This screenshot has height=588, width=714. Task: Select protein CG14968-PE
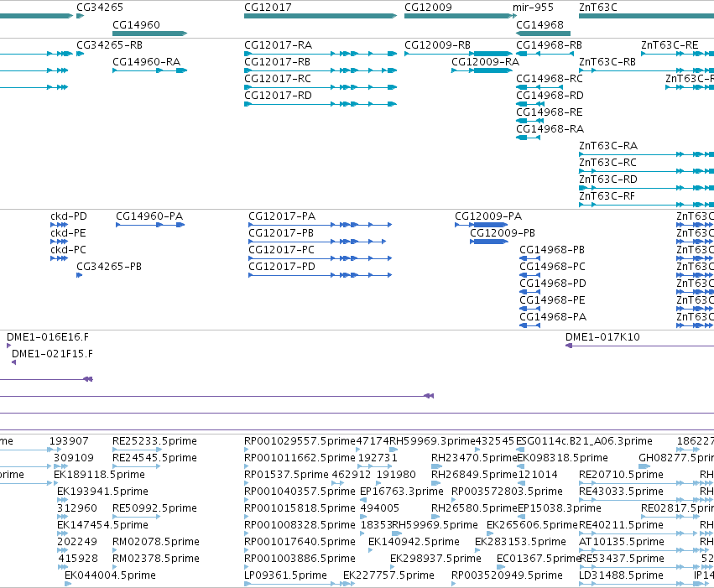pyautogui.click(x=552, y=300)
